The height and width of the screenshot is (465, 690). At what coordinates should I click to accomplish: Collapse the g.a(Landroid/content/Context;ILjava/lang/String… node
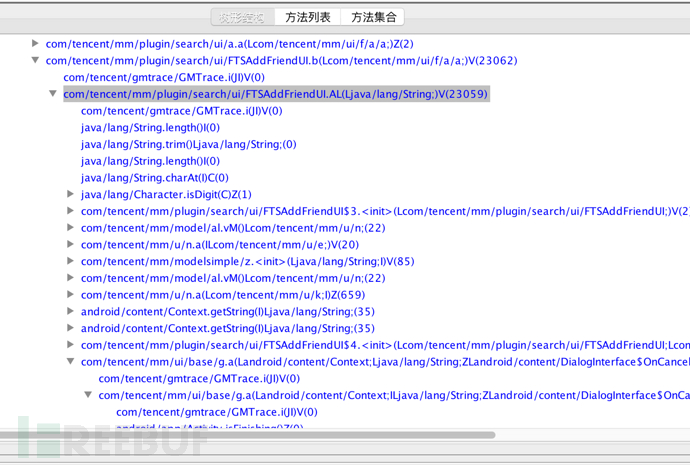pos(88,395)
